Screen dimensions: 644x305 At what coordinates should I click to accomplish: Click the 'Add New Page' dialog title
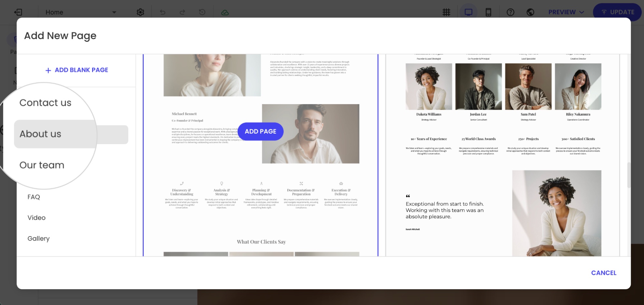click(60, 36)
